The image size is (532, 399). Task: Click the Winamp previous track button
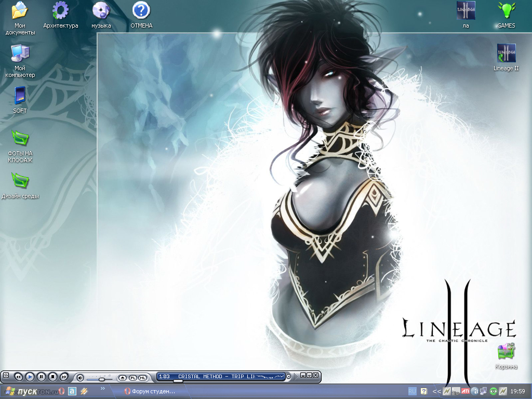pyautogui.click(x=18, y=377)
